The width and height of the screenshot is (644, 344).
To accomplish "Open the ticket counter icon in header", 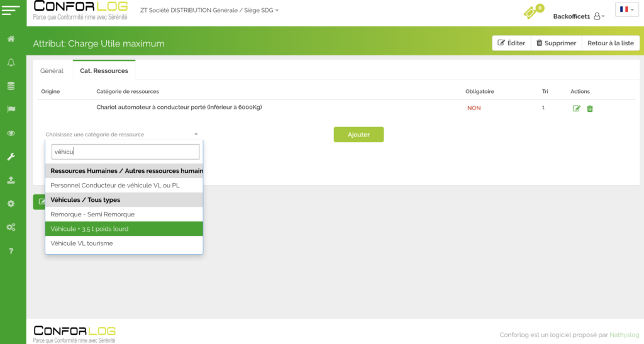I will point(533,11).
